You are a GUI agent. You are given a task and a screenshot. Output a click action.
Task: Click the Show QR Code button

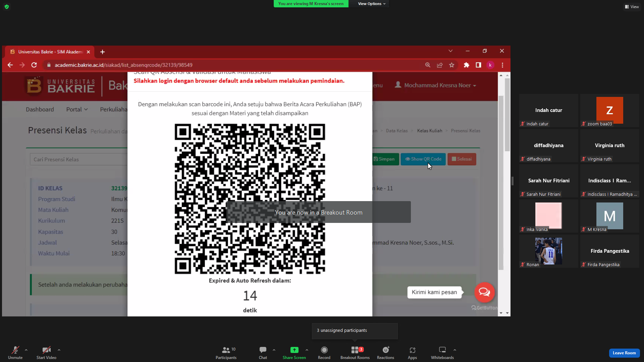tap(423, 159)
